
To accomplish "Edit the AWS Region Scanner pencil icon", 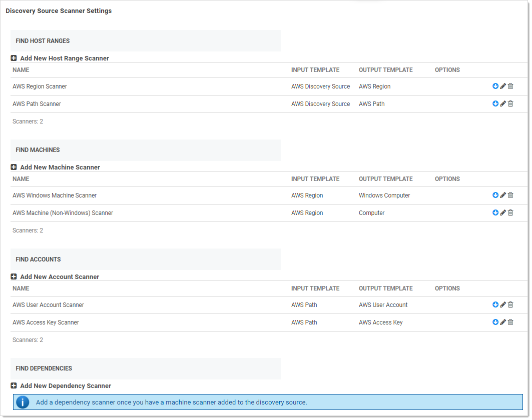I will (x=503, y=86).
